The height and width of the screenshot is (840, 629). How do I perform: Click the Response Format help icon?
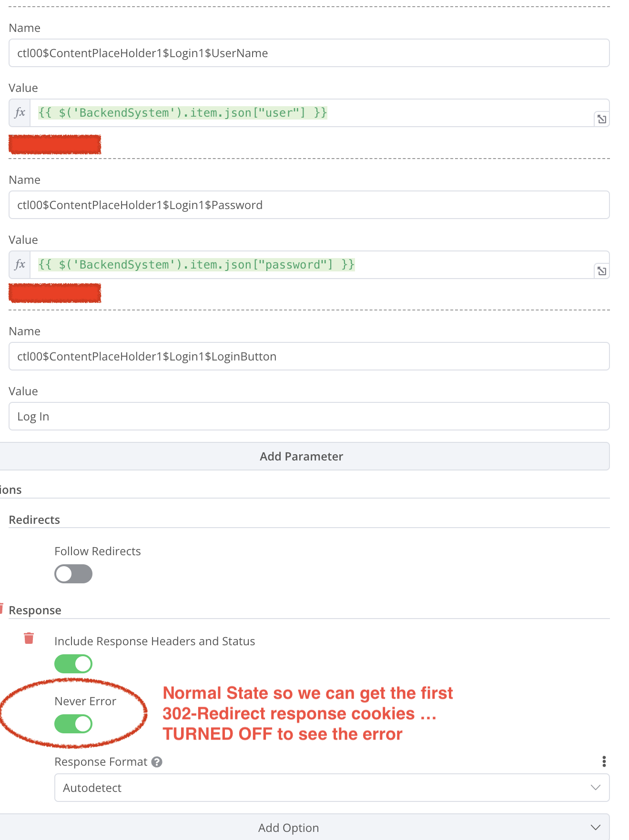pos(157,762)
